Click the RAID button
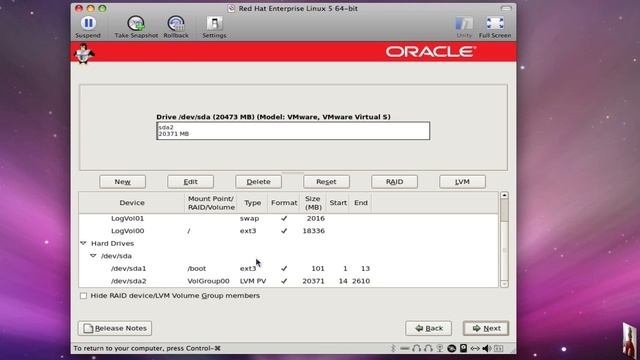The width and height of the screenshot is (640, 360). point(394,182)
